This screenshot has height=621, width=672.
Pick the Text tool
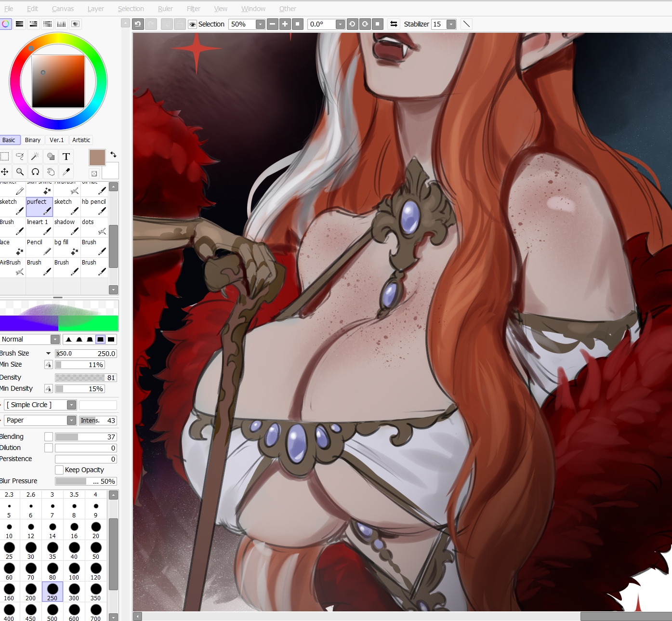pos(66,157)
